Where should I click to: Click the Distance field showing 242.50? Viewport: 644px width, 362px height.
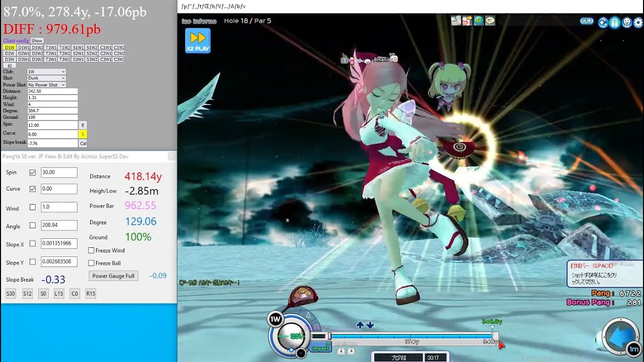click(52, 92)
